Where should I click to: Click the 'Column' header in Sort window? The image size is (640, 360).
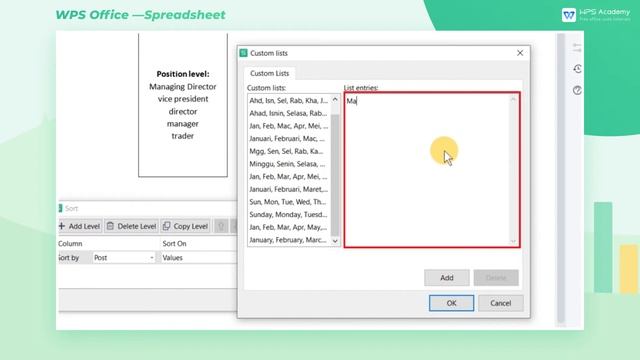(x=70, y=244)
